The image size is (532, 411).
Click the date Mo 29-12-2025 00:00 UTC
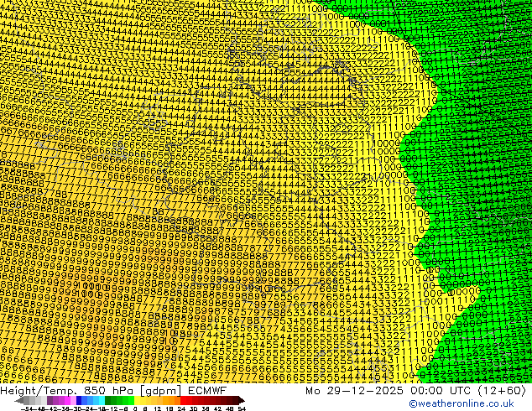click(390, 391)
